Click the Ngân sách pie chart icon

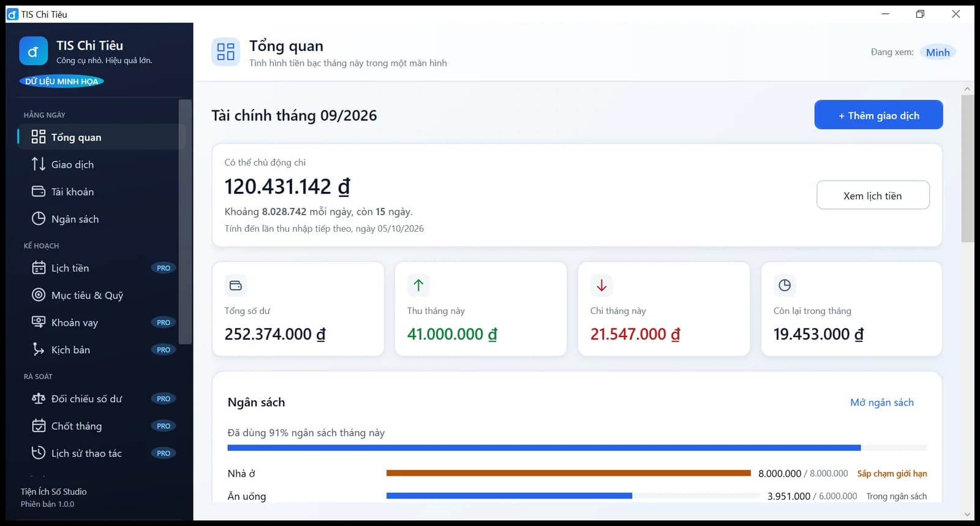click(39, 219)
